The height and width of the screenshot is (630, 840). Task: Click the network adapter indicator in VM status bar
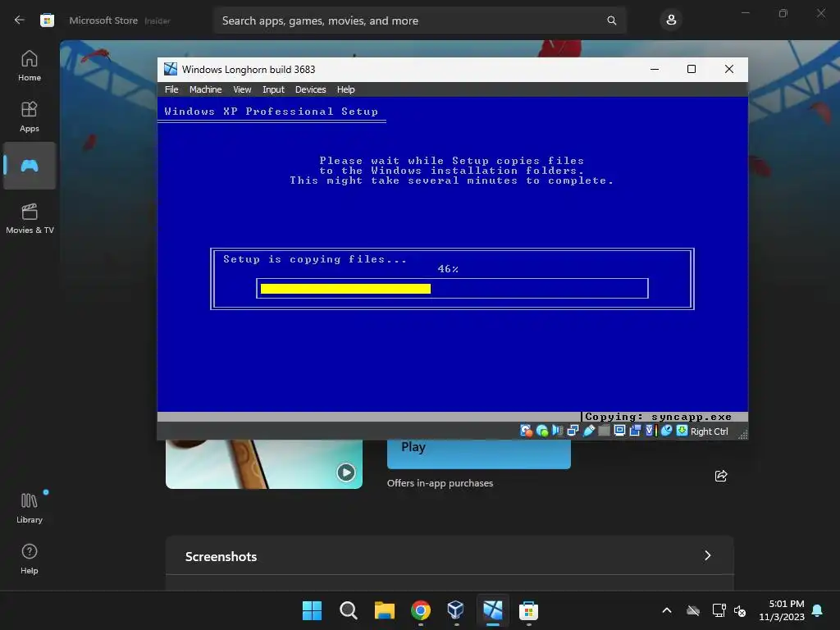coord(573,431)
